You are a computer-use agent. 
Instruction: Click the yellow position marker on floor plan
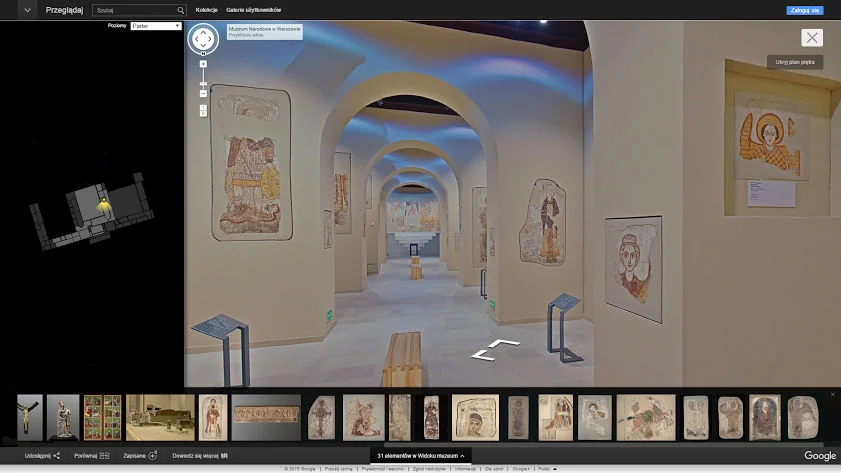click(x=103, y=204)
